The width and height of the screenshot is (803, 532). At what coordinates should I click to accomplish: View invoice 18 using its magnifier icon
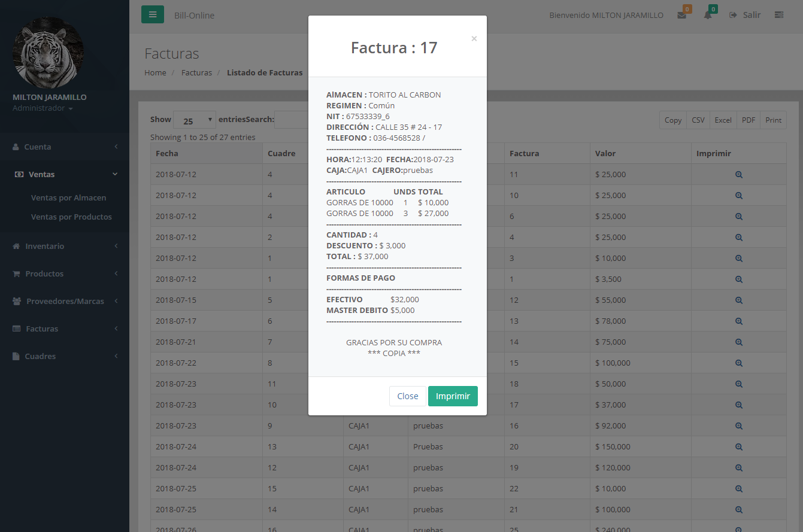coord(738,384)
